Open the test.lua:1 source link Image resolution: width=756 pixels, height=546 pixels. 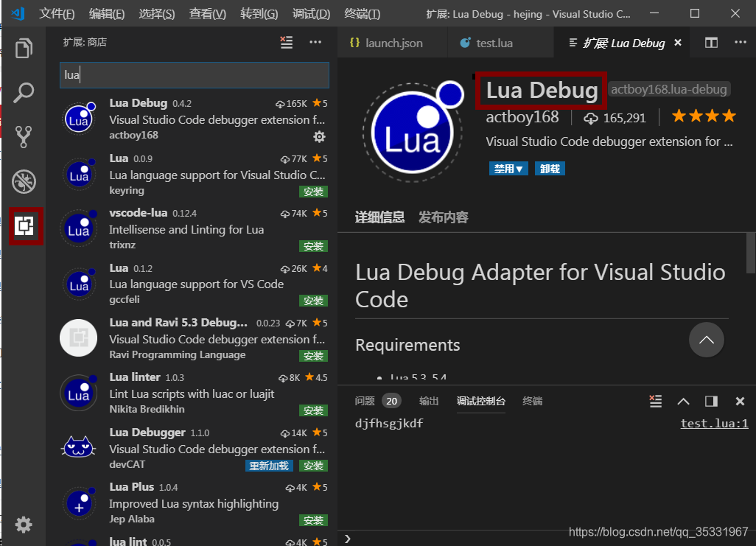[x=714, y=424]
